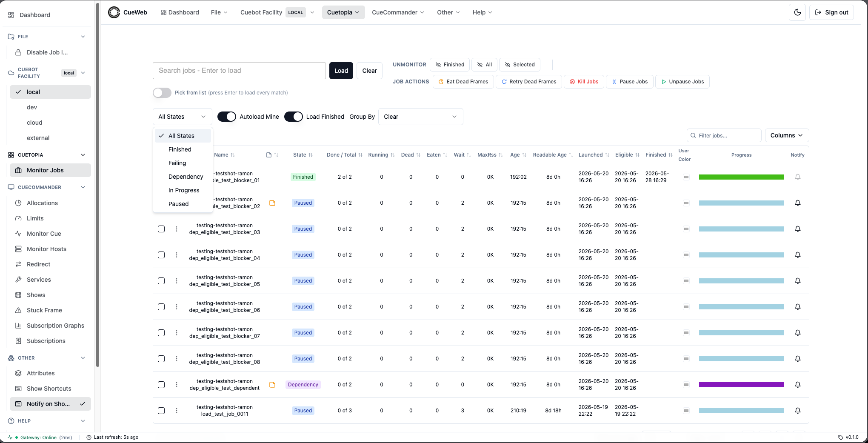Screen dimensions: 868x443
Task: Open the All States dropdown
Action: click(182, 117)
